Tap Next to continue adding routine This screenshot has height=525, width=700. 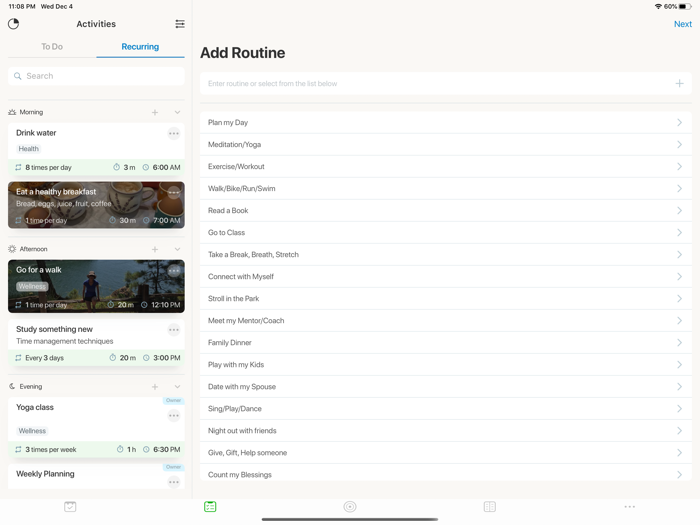point(683,24)
